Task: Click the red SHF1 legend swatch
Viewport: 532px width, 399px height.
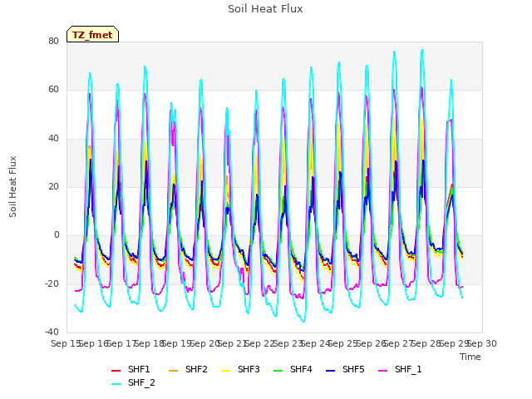Action: (116, 371)
